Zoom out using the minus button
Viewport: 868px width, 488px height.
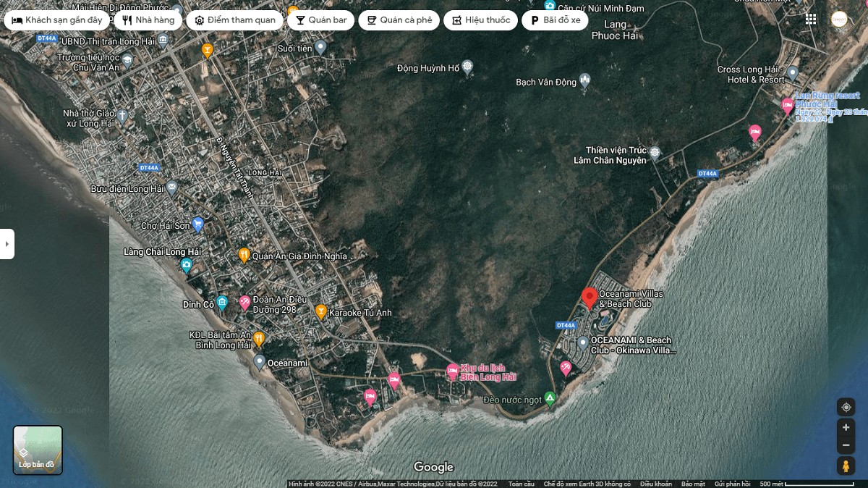pyautogui.click(x=846, y=445)
